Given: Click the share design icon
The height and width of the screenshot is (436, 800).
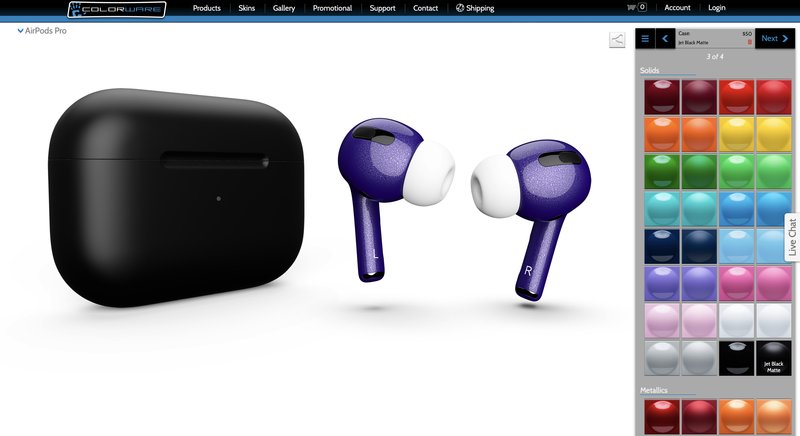Looking at the screenshot, I should (x=617, y=40).
